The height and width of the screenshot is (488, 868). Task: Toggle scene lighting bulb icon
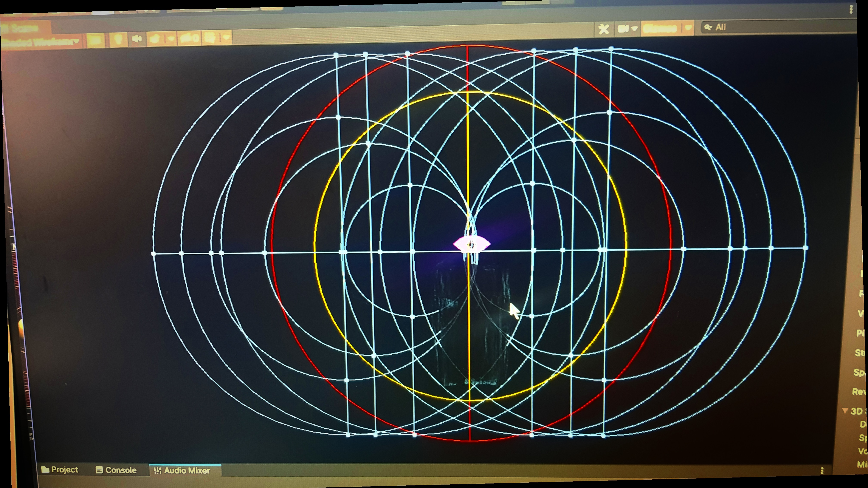tap(118, 40)
